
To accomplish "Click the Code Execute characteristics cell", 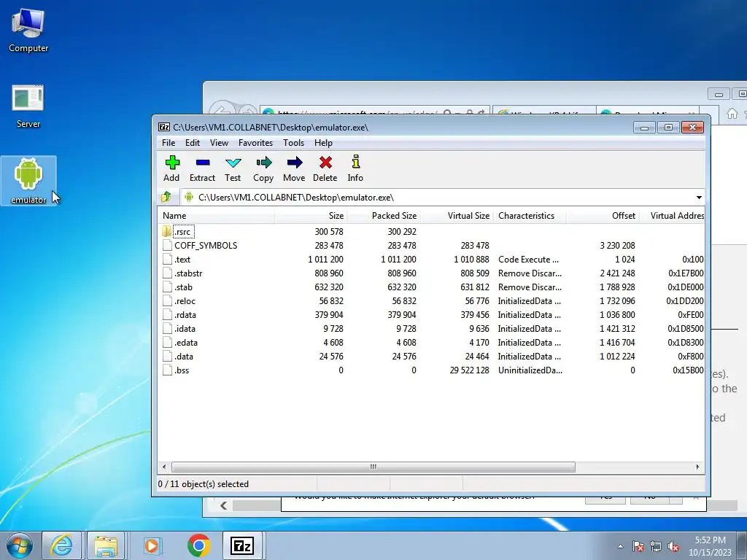I will point(528,260).
